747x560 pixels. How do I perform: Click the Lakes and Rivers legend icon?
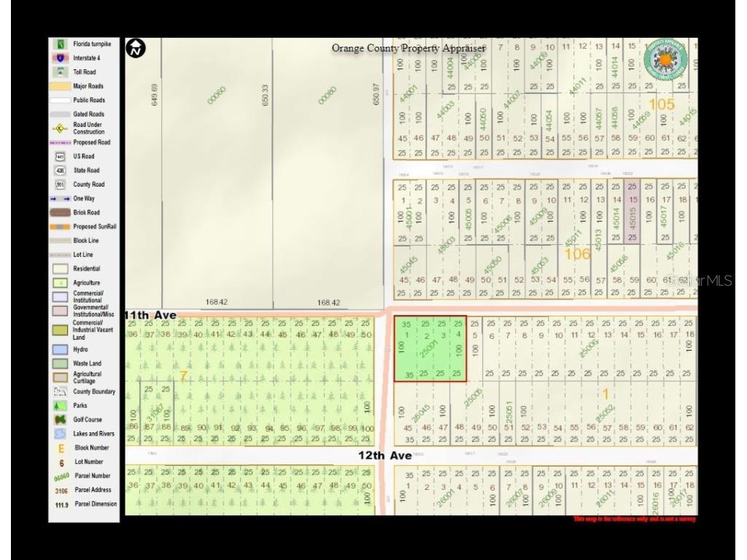click(x=61, y=434)
